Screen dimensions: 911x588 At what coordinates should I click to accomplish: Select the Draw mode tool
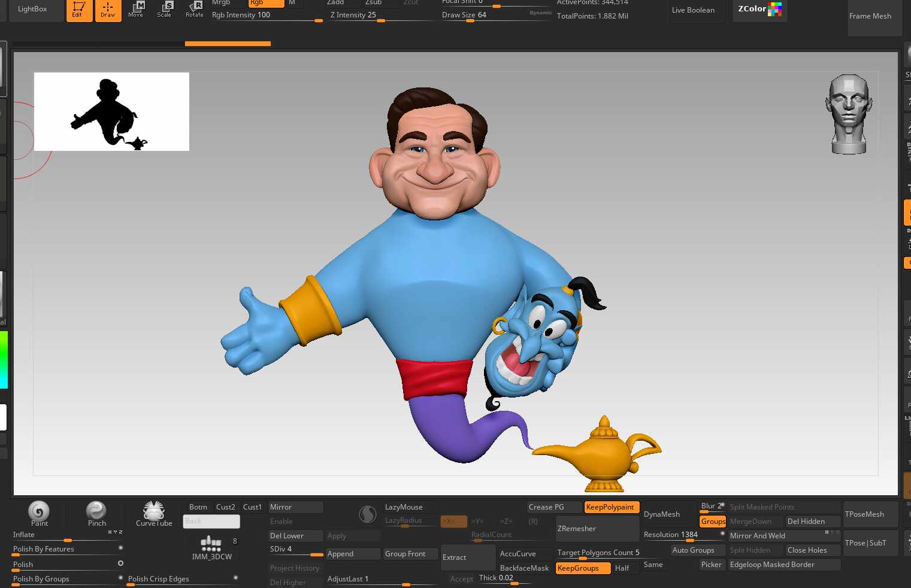(108, 10)
